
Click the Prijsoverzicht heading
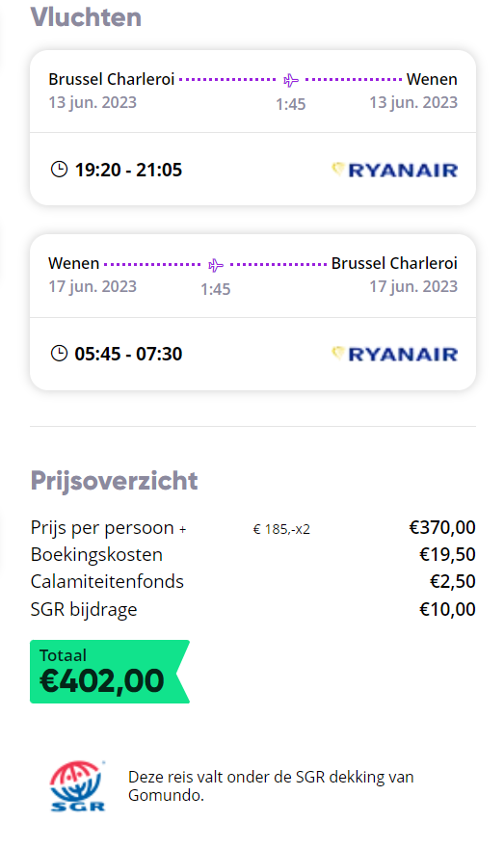click(115, 481)
